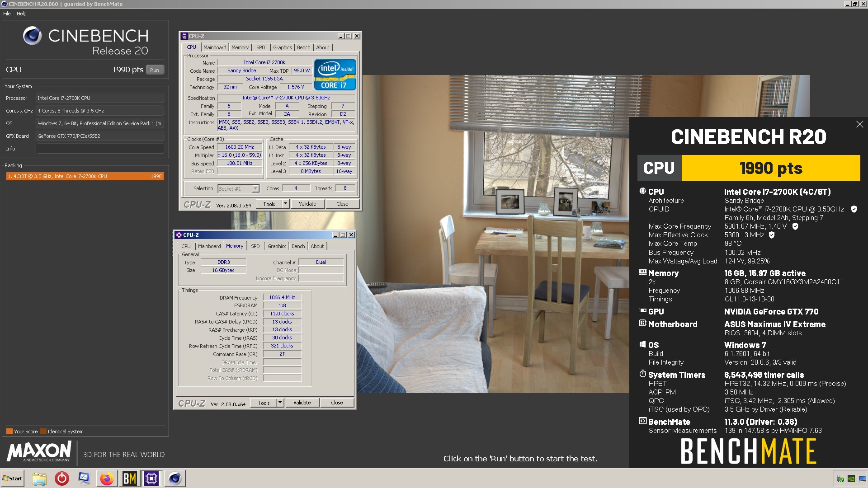Image resolution: width=868 pixels, height=488 pixels.
Task: Open the Cinebench taskbar icon
Action: click(x=175, y=479)
